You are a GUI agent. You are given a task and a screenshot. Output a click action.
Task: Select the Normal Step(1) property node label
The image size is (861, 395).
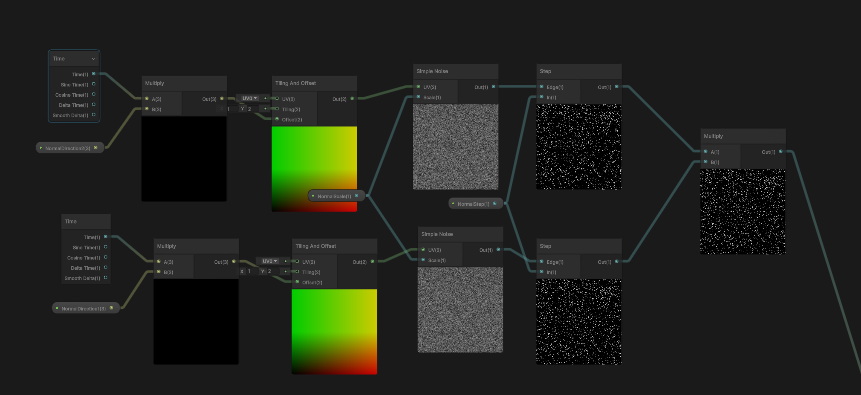[x=473, y=204]
